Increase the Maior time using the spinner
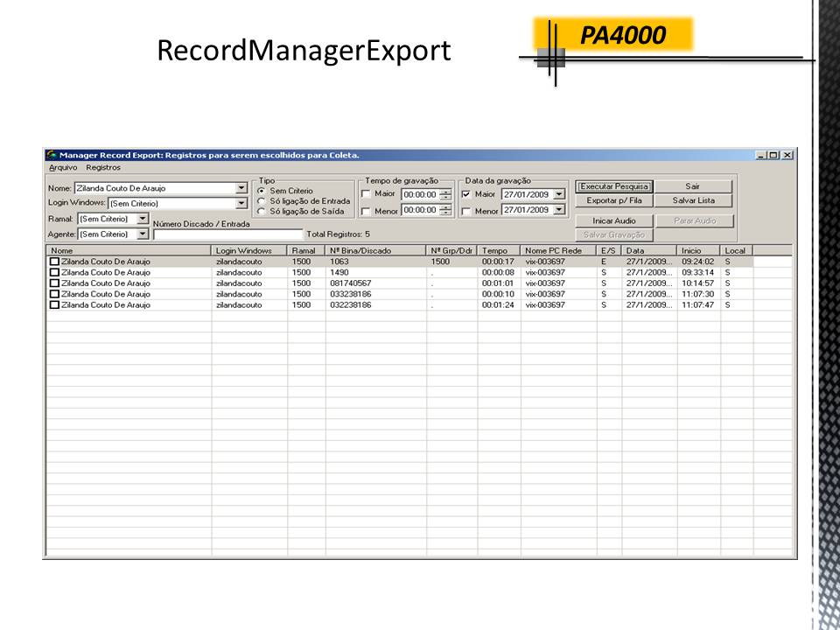The width and height of the screenshot is (840, 630). point(444,192)
